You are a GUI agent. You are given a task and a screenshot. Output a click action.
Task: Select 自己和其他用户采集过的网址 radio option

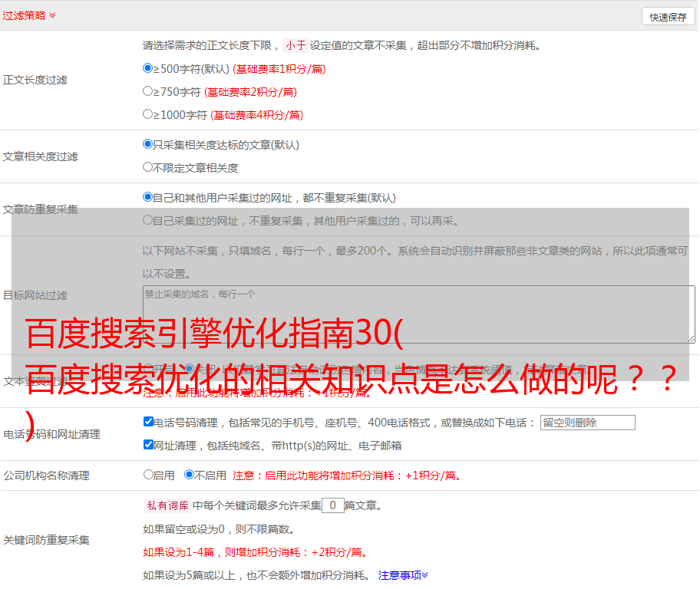tap(148, 197)
